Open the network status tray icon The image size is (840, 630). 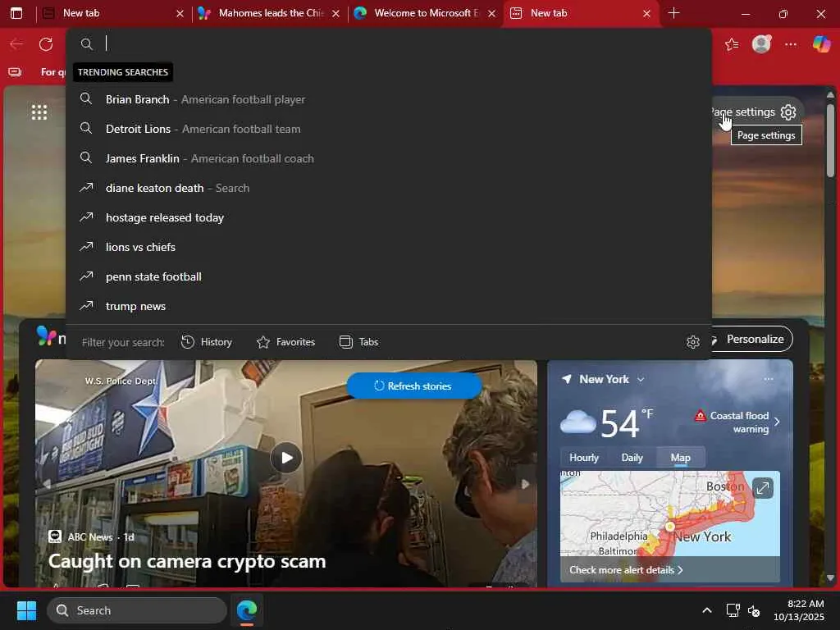point(733,610)
